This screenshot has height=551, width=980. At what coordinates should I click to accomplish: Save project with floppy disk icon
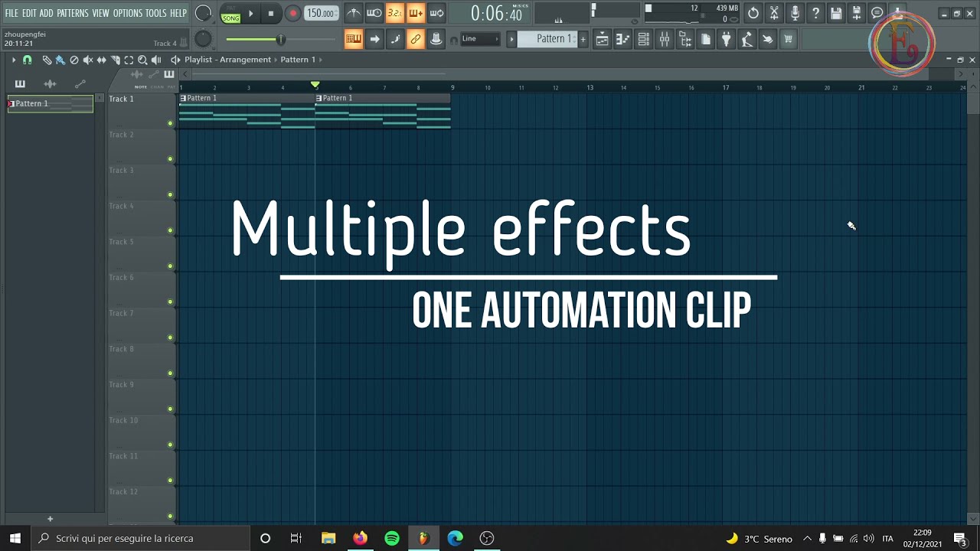(x=836, y=13)
